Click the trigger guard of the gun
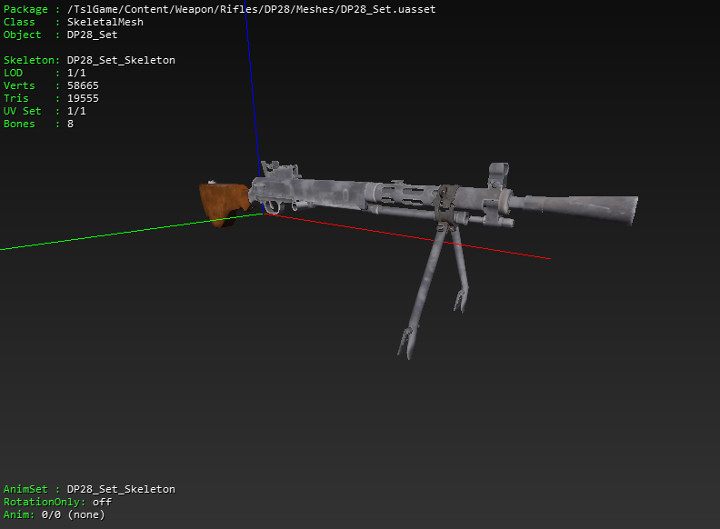Screen dimensions: 720x529 click(270, 206)
